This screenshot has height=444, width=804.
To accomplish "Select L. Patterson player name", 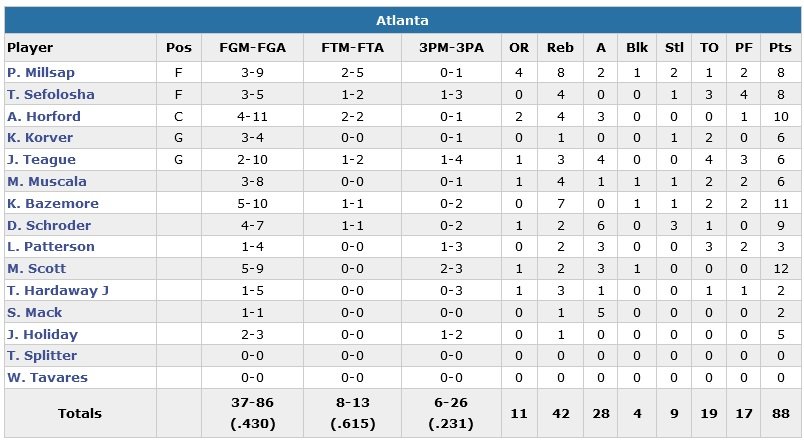I will (x=51, y=247).
